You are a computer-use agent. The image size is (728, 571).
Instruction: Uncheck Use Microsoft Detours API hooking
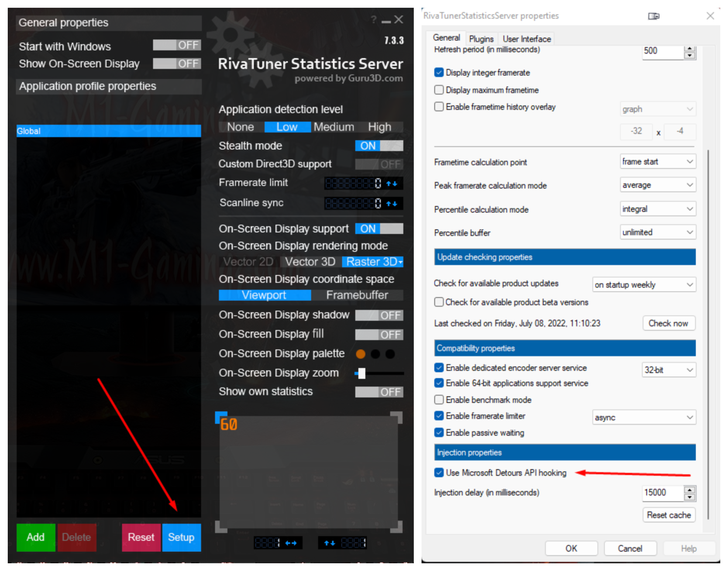pyautogui.click(x=439, y=473)
